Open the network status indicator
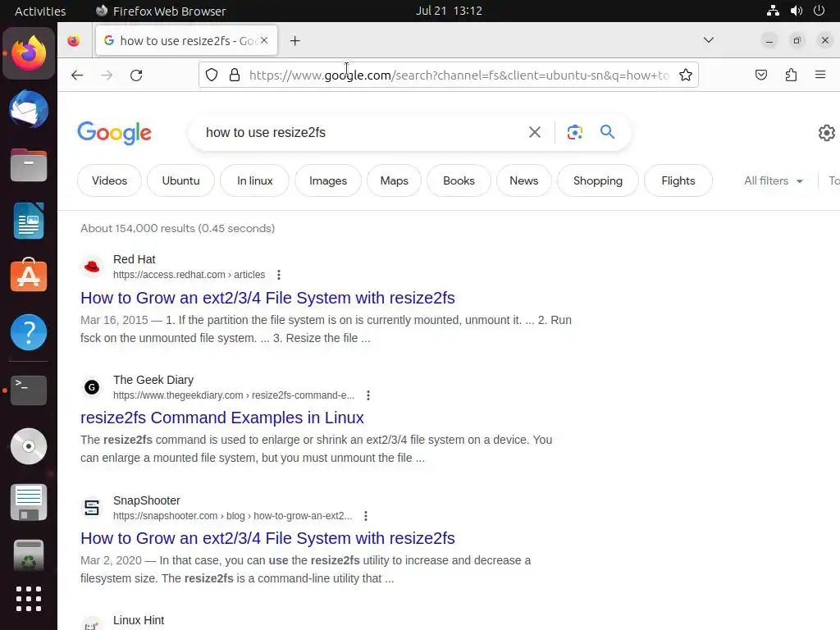The height and width of the screenshot is (630, 840). [x=773, y=11]
